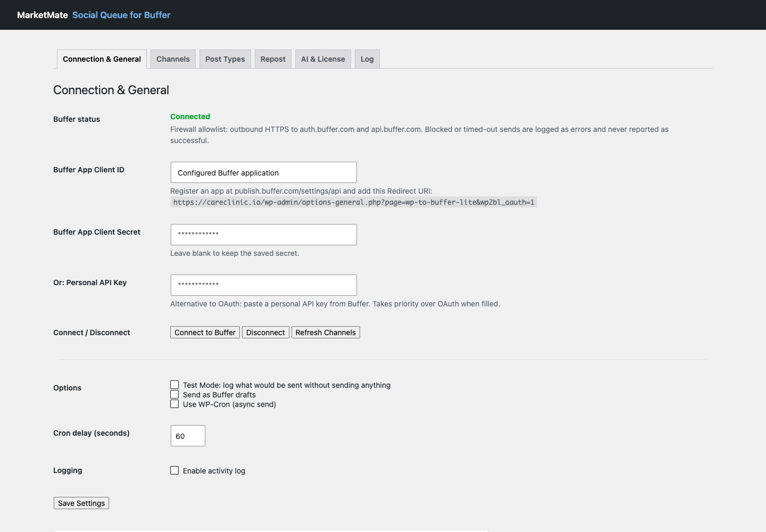Switch to the Channels tab
Screen dimensions: 766x532
(173, 59)
